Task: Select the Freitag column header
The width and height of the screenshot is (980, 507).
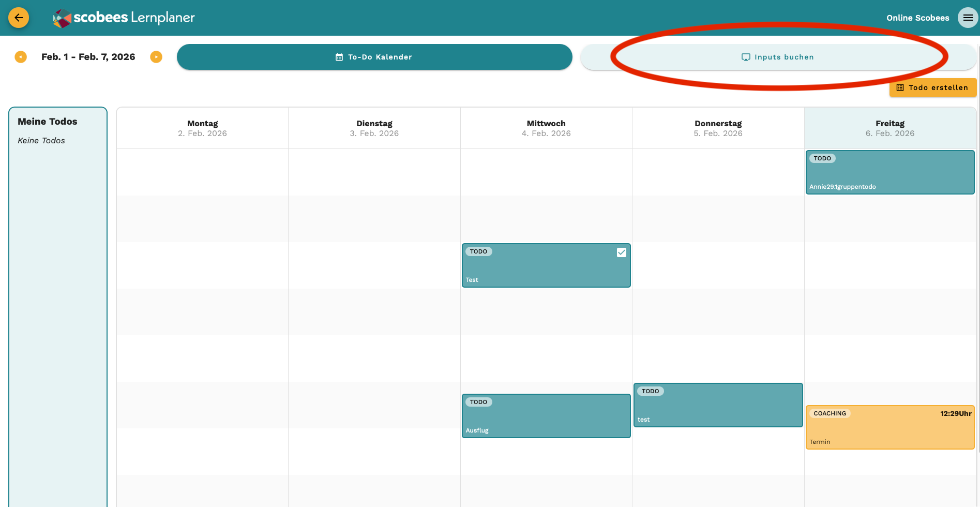Action: click(889, 128)
